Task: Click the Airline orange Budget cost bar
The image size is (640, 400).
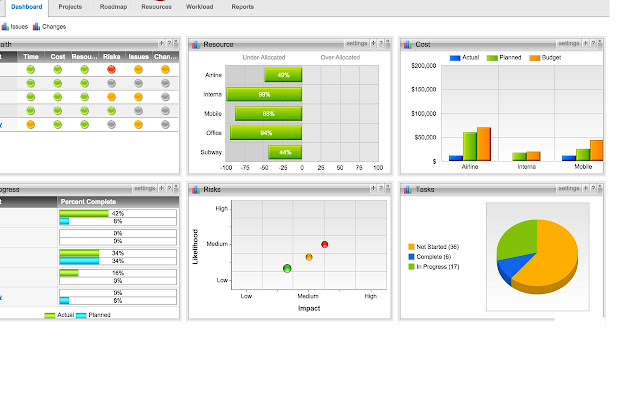Action: (x=484, y=144)
